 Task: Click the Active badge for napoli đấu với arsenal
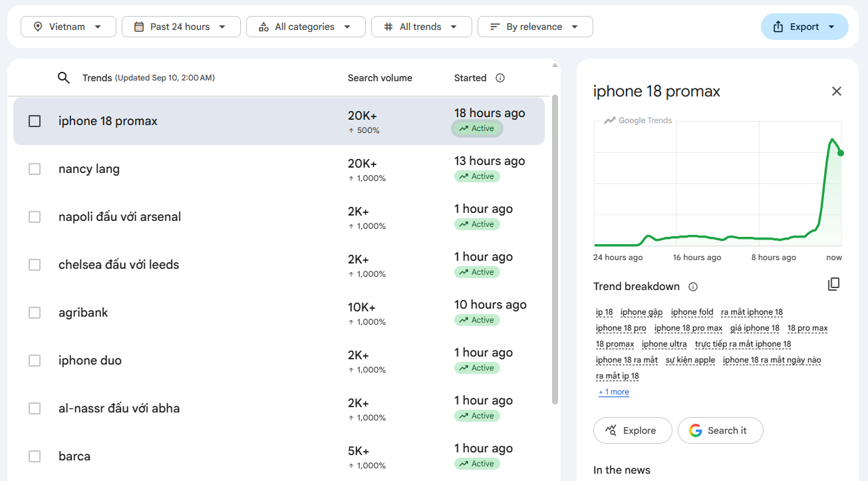pyautogui.click(x=477, y=224)
